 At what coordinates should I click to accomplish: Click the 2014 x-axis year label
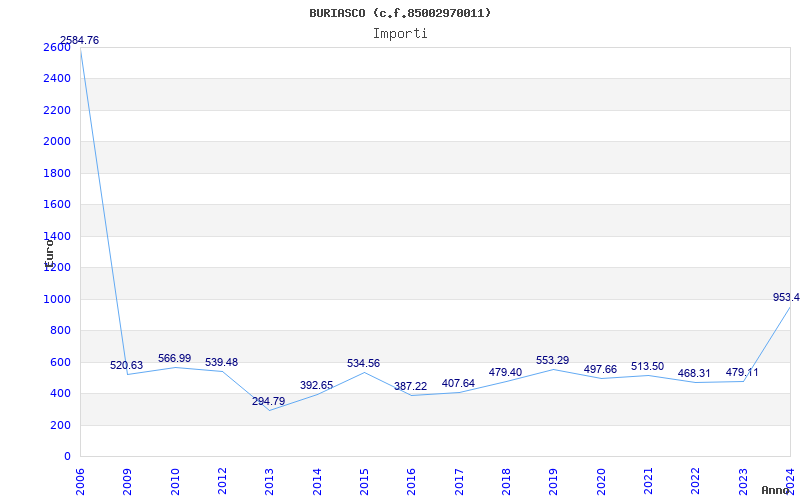(x=317, y=482)
